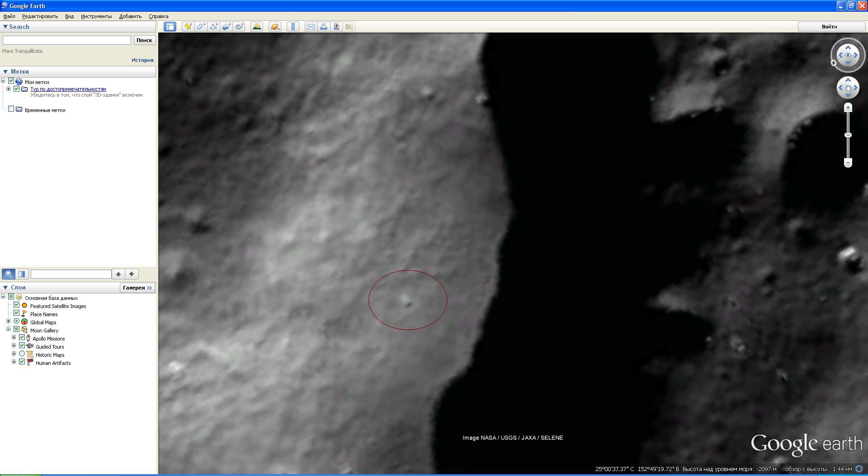Collapse the Метки panel triangle
Image resolution: width=868 pixels, height=476 pixels.
pos(5,71)
